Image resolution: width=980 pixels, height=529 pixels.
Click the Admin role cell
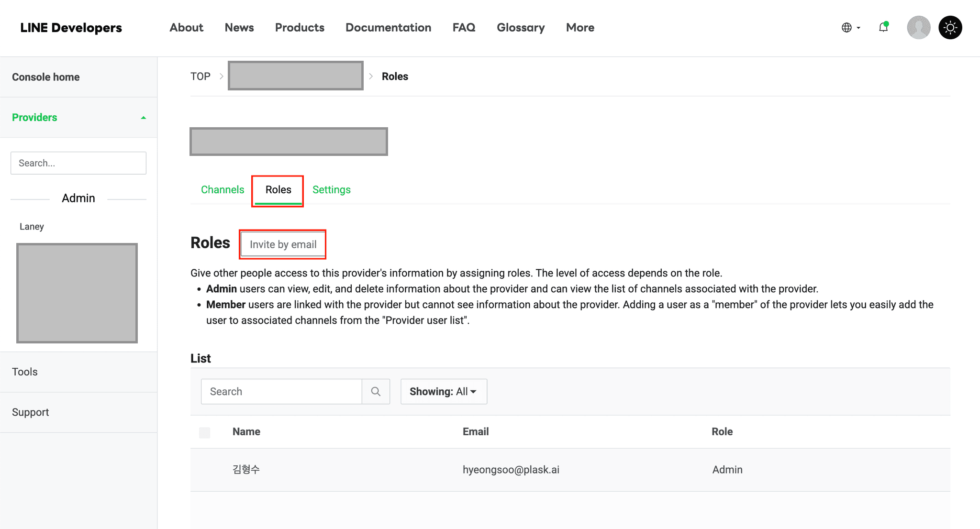click(727, 470)
